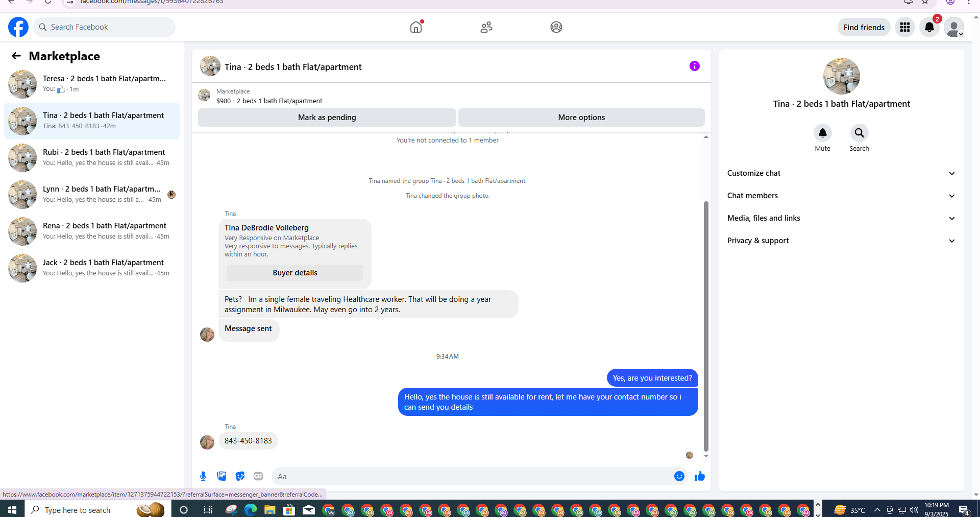Show hidden system tray icons

coord(877,510)
